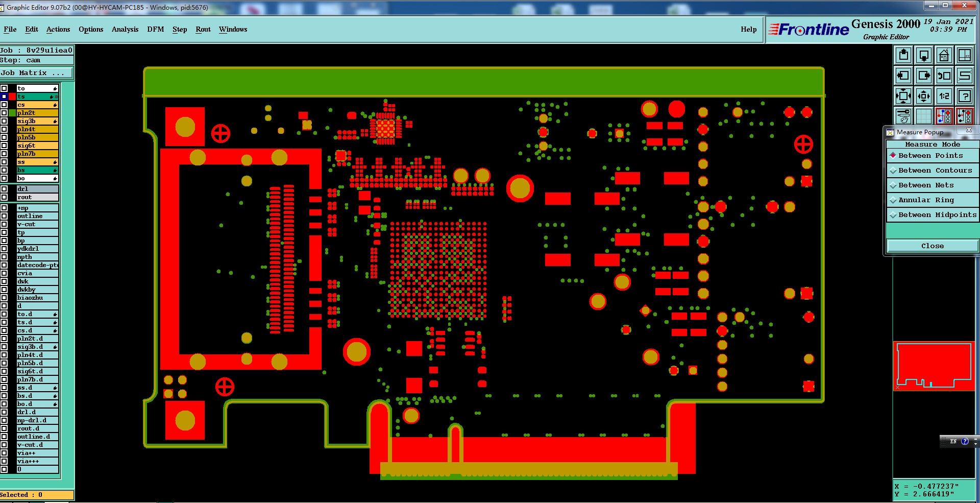Open the File menu
This screenshot has width=980, height=503.
[10, 29]
